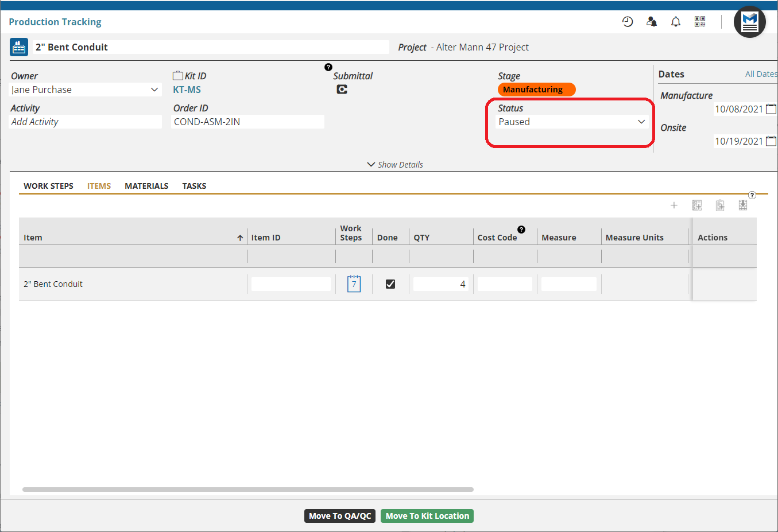Click the QTY field showing 4
The height and width of the screenshot is (532, 778).
click(440, 284)
